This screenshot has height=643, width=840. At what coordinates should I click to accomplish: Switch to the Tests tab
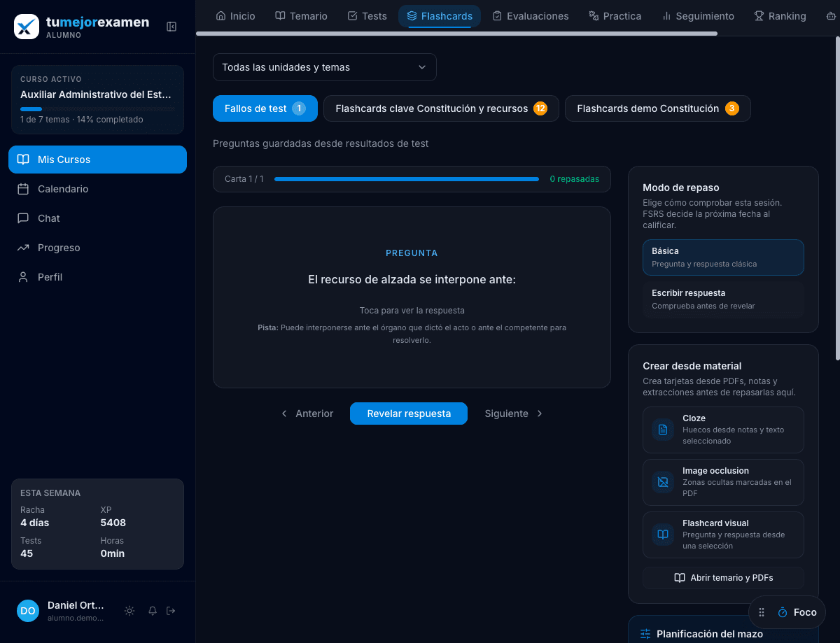(367, 16)
